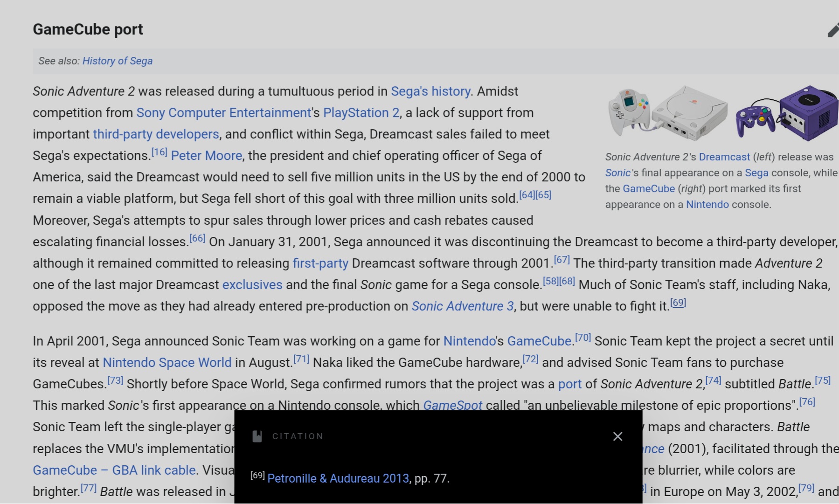The width and height of the screenshot is (839, 504).
Task: Open reference [68]
Action: click(567, 281)
